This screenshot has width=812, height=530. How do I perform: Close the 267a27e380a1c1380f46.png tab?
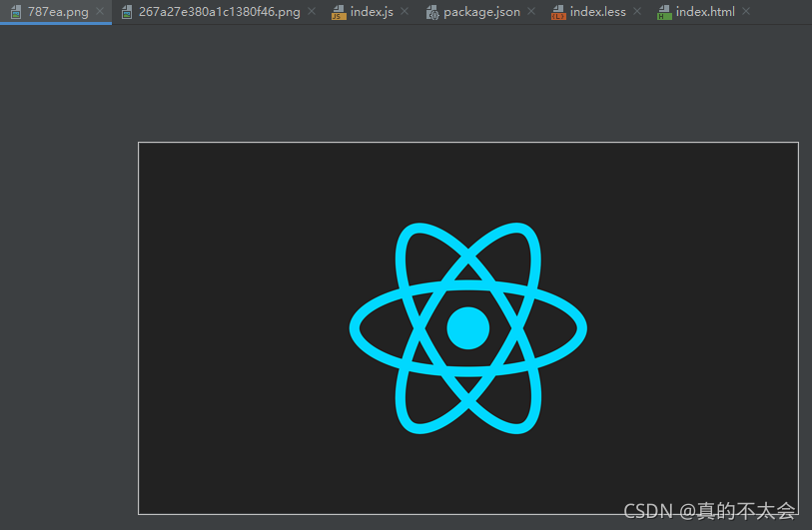[x=312, y=11]
